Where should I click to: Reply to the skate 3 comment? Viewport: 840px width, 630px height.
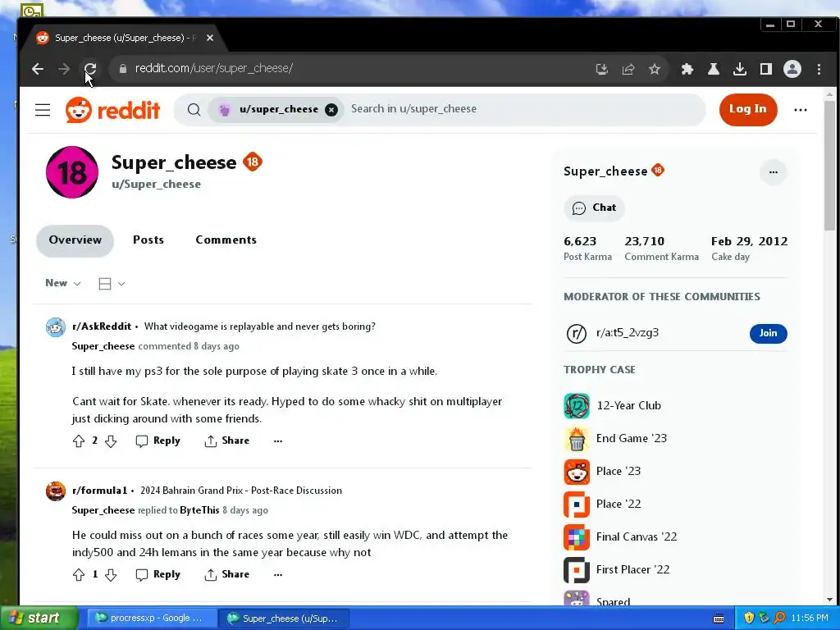(x=158, y=441)
